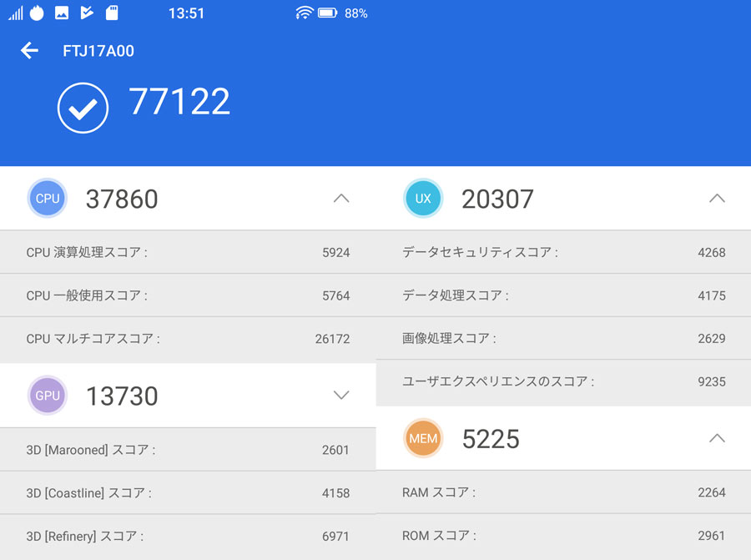This screenshot has height=560, width=751.
Task: Tap the signal strength status icon
Action: [x=15, y=13]
